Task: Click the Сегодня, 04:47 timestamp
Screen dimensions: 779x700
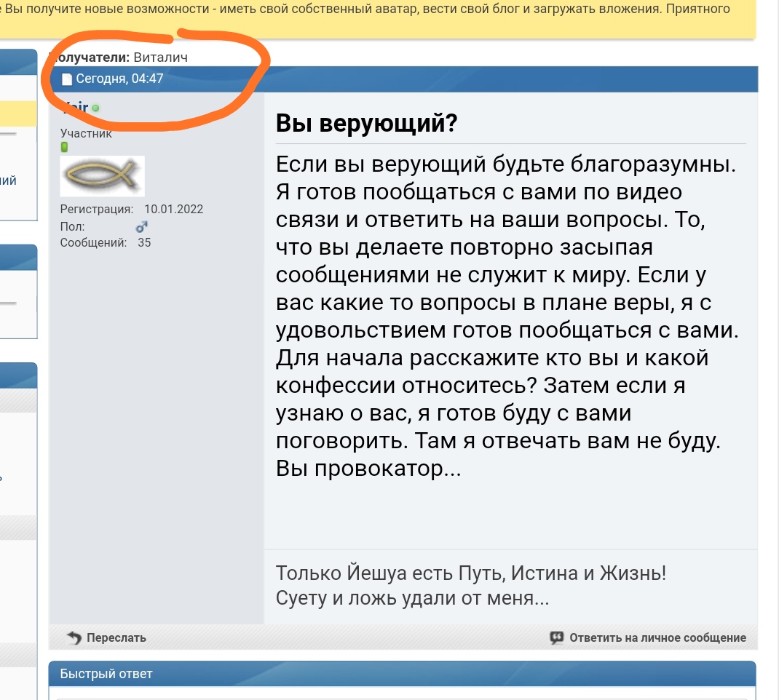Action: [x=119, y=79]
